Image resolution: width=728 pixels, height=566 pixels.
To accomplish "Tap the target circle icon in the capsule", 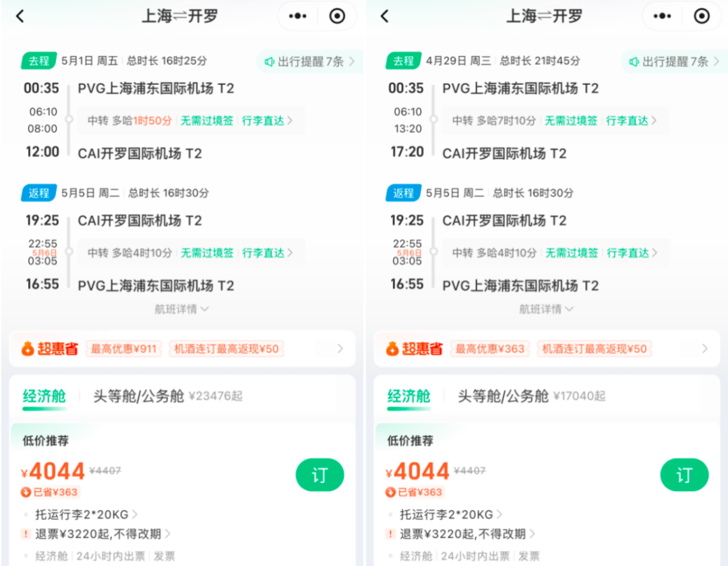I will coord(336,16).
